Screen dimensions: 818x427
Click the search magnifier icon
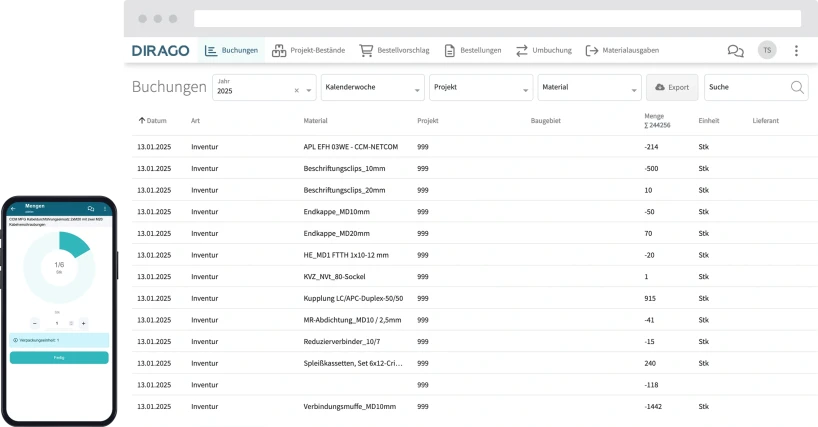[797, 87]
